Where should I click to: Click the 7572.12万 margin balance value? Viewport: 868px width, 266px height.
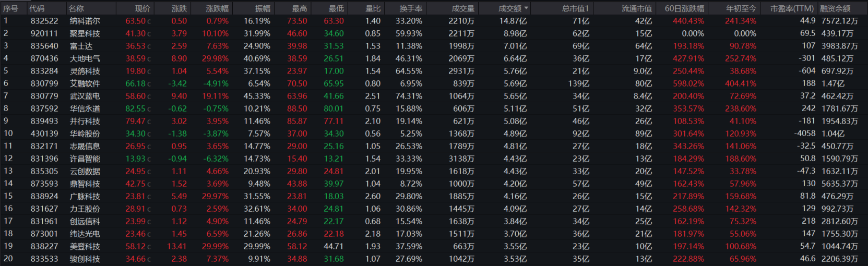click(x=840, y=21)
